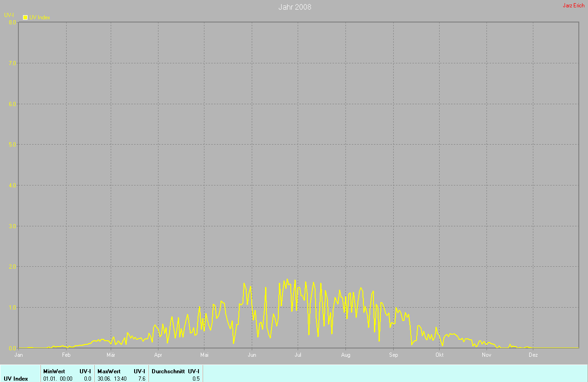Click the 'UV Index' legend label
This screenshot has height=382, width=588.
click(x=40, y=17)
